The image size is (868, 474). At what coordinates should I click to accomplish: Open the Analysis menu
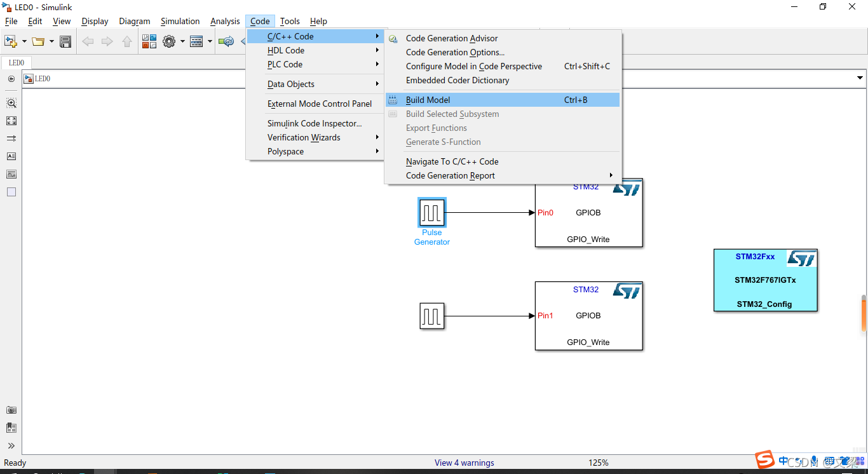point(225,21)
